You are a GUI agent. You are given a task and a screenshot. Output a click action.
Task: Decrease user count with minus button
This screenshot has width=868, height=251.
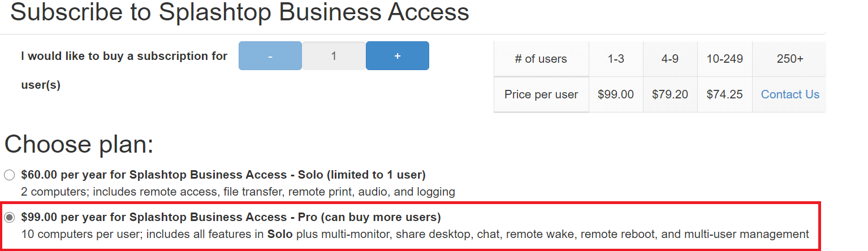pyautogui.click(x=270, y=56)
